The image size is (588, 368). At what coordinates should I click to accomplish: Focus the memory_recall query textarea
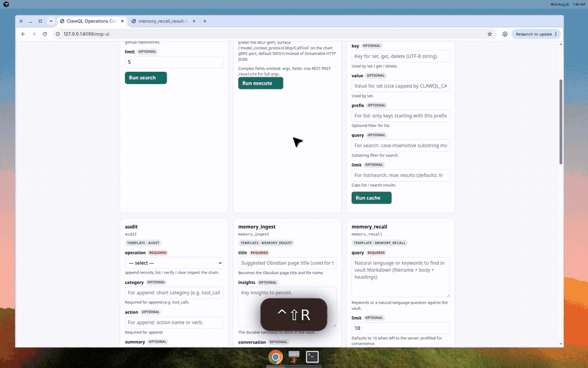pos(401,277)
